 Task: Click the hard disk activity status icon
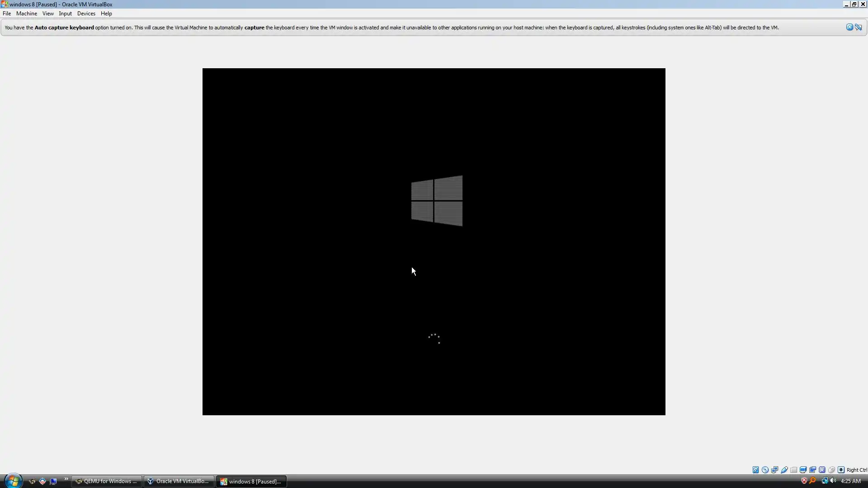[x=755, y=470]
